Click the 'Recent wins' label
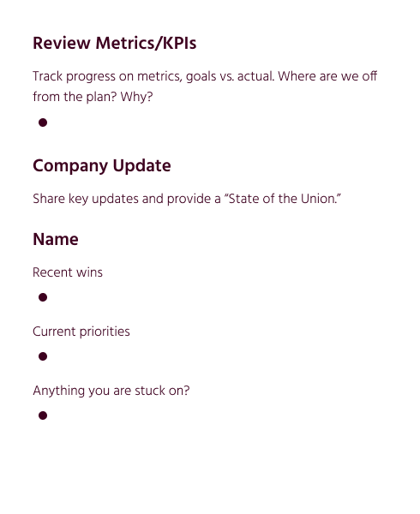This screenshot has width=420, height=514. click(x=68, y=272)
